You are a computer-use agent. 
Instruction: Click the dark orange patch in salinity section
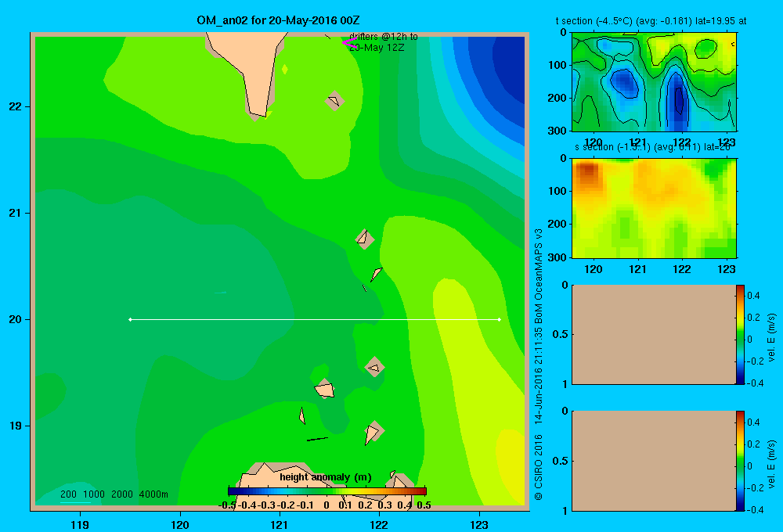pyautogui.click(x=588, y=172)
